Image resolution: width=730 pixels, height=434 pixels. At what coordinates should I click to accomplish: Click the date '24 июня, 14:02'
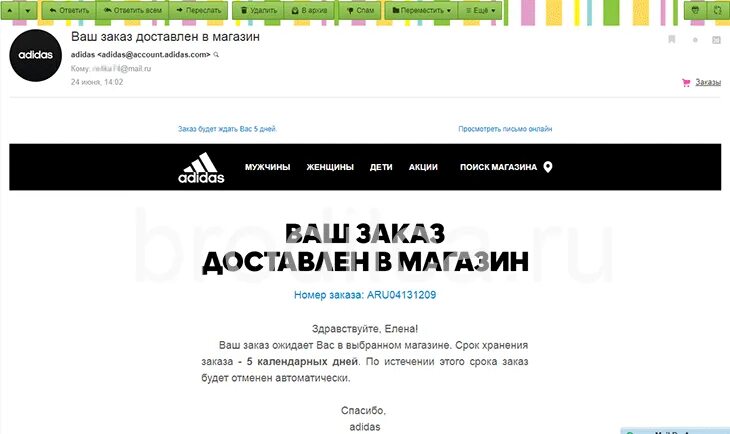pyautogui.click(x=97, y=82)
